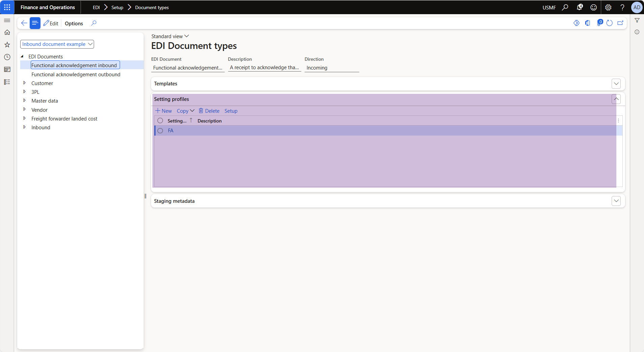
Task: Expand the Templates section
Action: (616, 84)
